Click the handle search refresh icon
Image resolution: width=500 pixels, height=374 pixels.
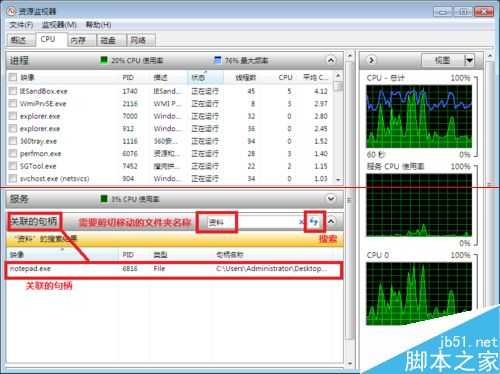point(314,221)
